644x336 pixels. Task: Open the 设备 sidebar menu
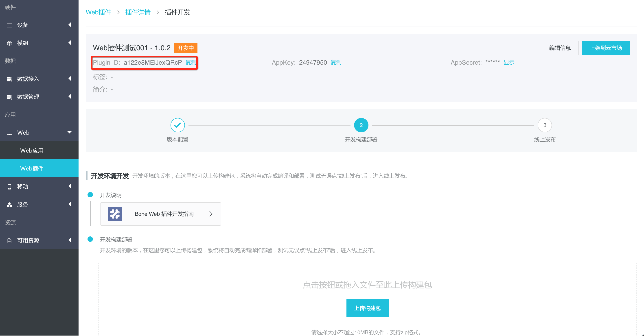point(39,25)
